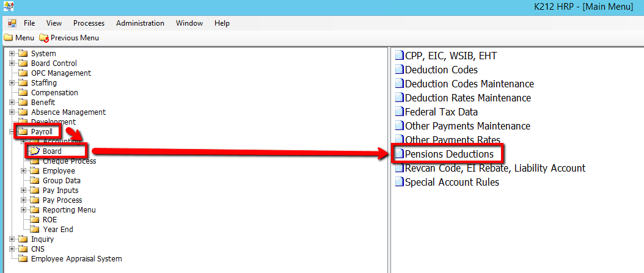Click the Federal Tax Data document icon
Image resolution: width=644 pixels, height=273 pixels.
pos(399,112)
